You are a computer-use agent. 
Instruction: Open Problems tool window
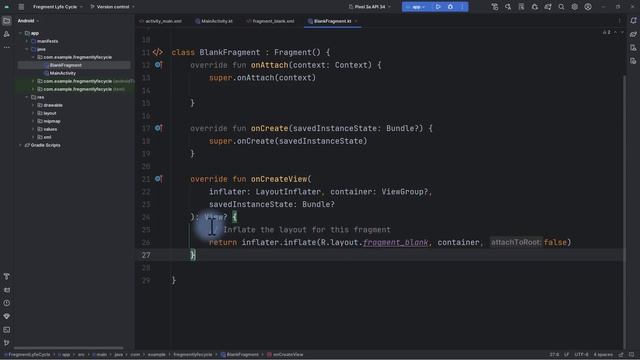tap(7, 303)
